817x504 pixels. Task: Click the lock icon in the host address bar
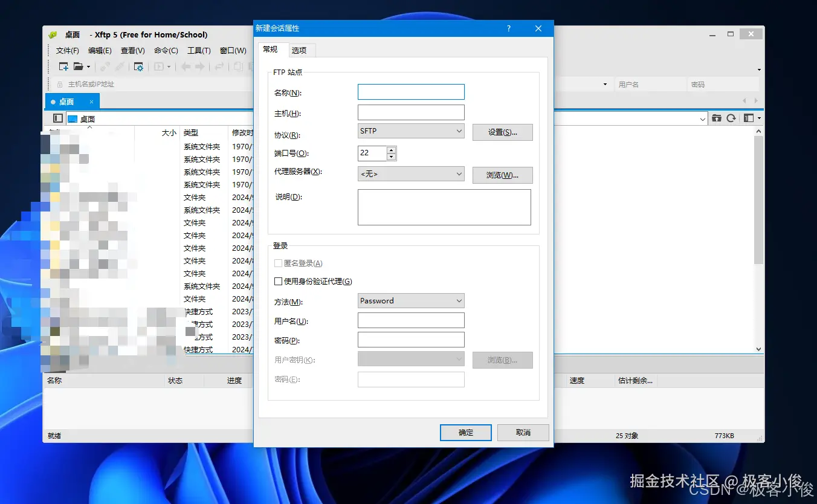point(60,85)
